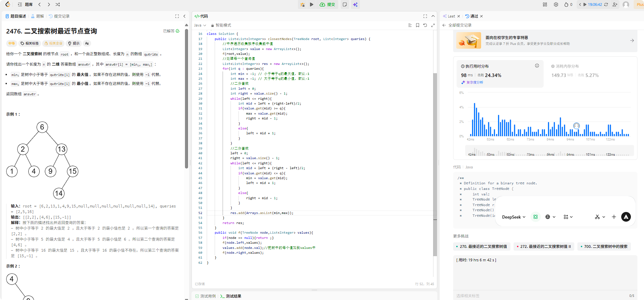Image resolution: width=644 pixels, height=300 pixels.
Task: Click the LeetCode logo icon
Action: click(8, 4)
